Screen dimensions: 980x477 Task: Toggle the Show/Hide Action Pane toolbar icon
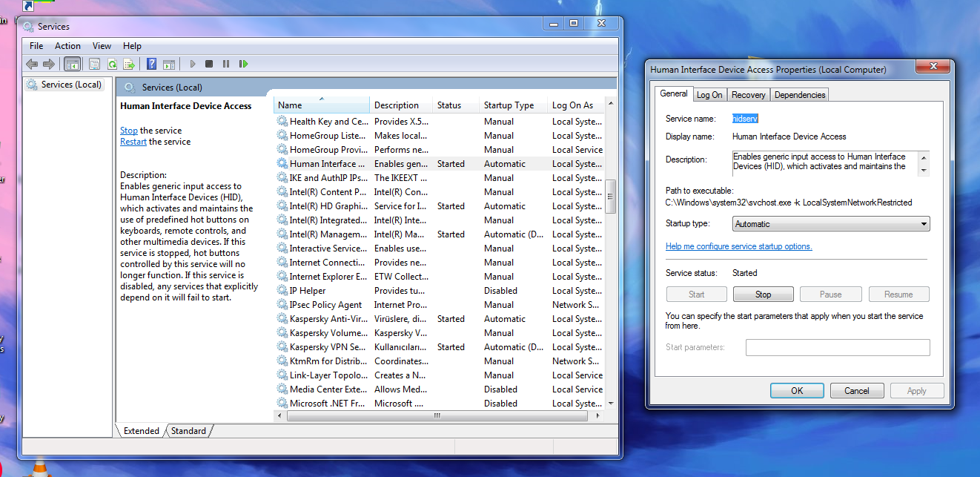click(169, 65)
